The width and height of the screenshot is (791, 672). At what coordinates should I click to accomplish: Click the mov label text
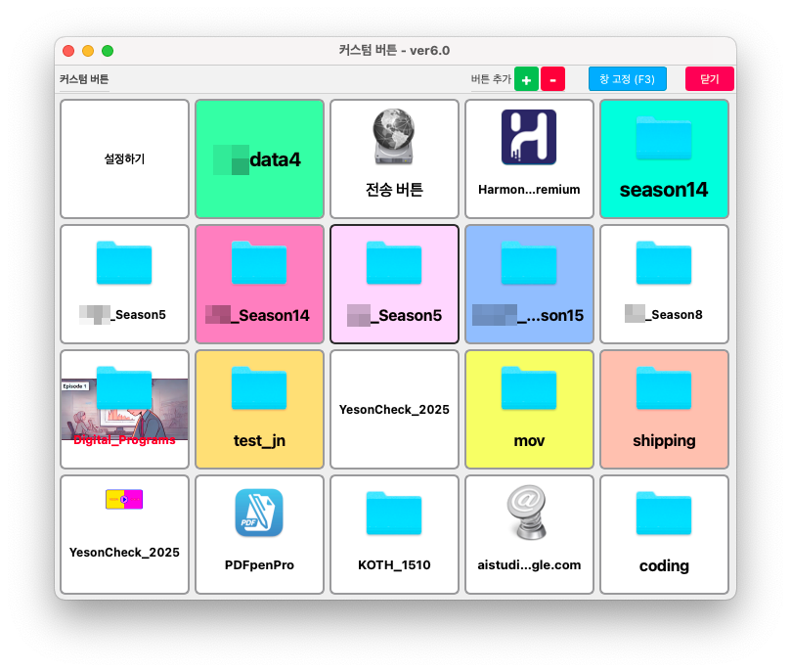click(529, 441)
